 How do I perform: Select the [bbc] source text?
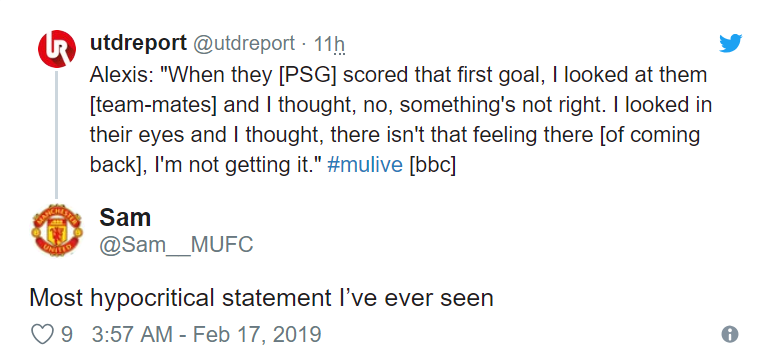click(432, 165)
